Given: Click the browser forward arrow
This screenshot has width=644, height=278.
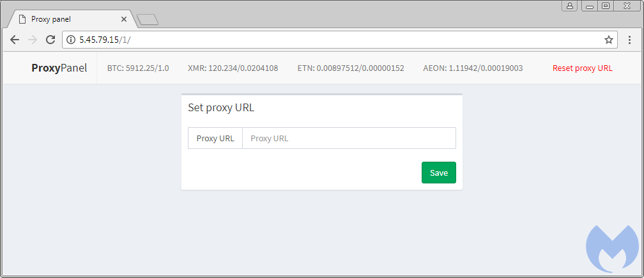Looking at the screenshot, I should (33, 40).
